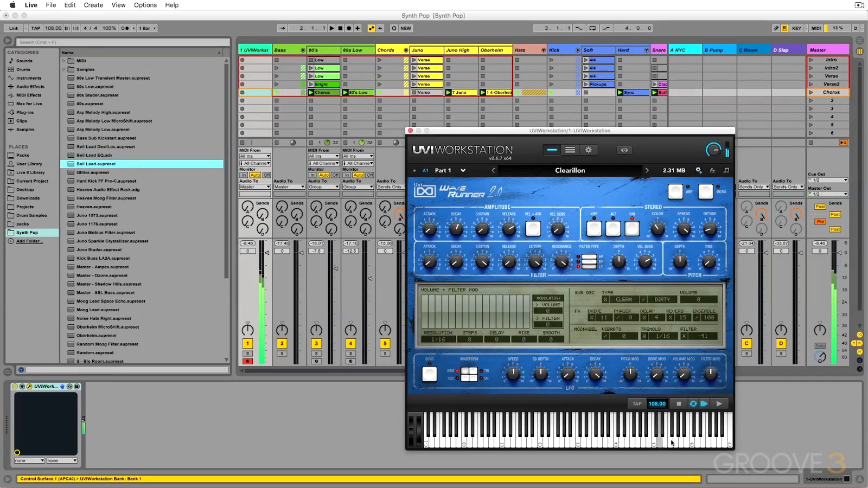Expand the Samples folder in the browser
Viewport: 868px width, 488px height.
pos(64,69)
